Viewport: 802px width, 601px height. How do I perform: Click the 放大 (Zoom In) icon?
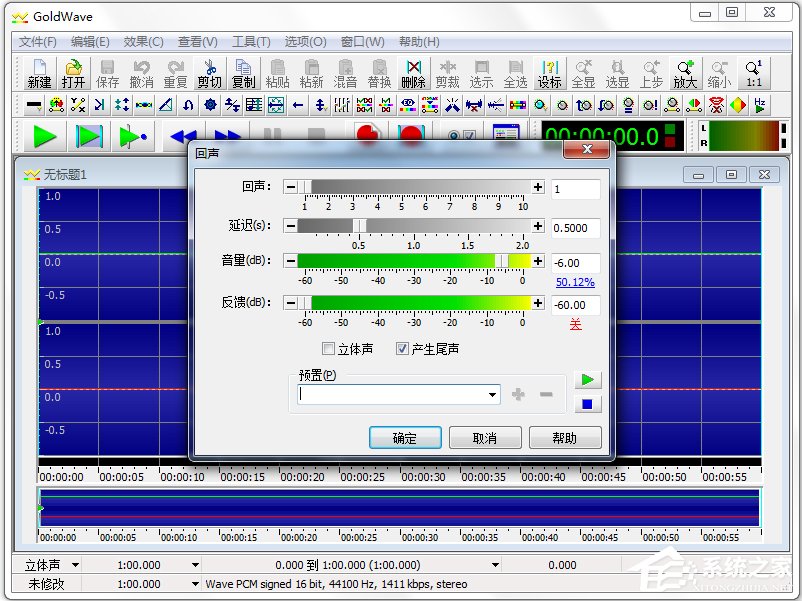(685, 74)
